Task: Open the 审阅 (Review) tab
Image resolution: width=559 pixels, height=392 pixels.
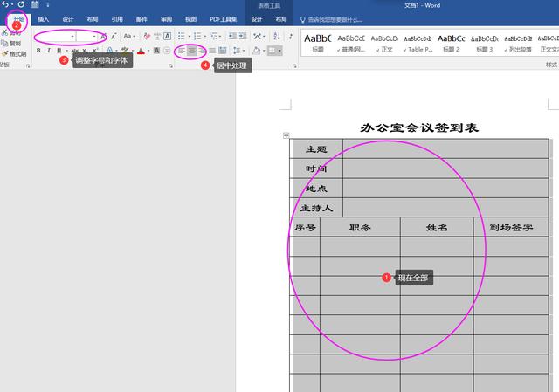Action: [166, 19]
